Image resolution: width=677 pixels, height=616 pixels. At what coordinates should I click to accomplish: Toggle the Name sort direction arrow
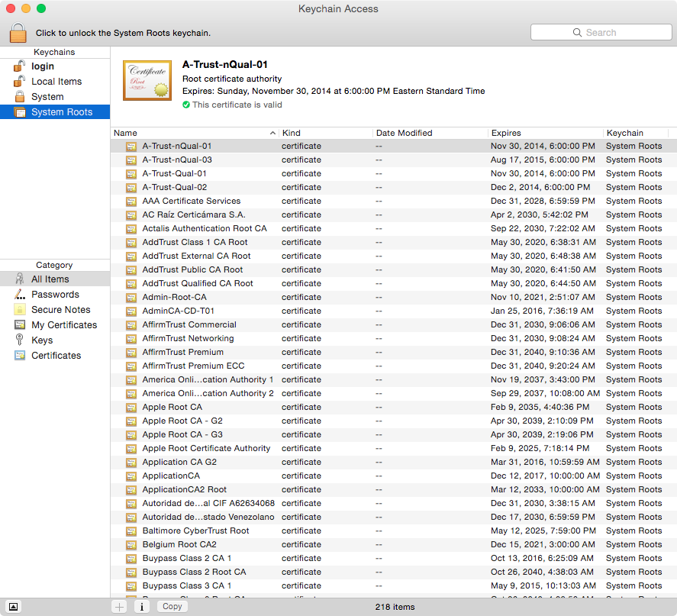(x=272, y=133)
